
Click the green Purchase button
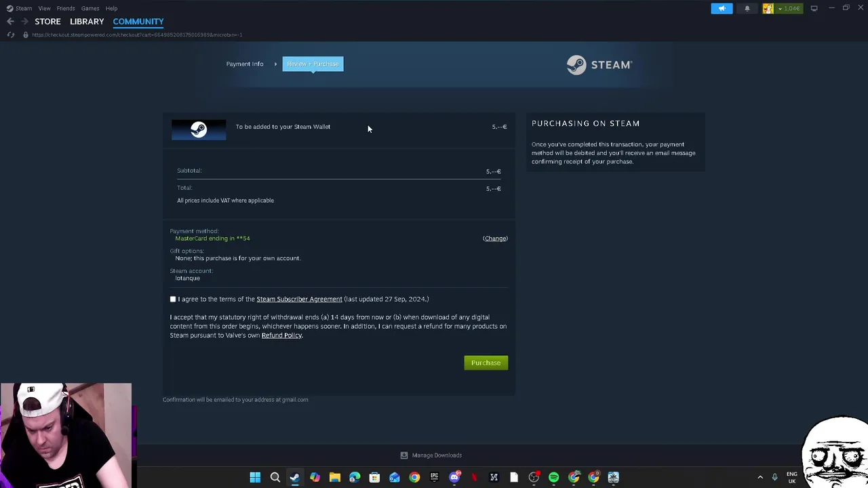(x=486, y=363)
